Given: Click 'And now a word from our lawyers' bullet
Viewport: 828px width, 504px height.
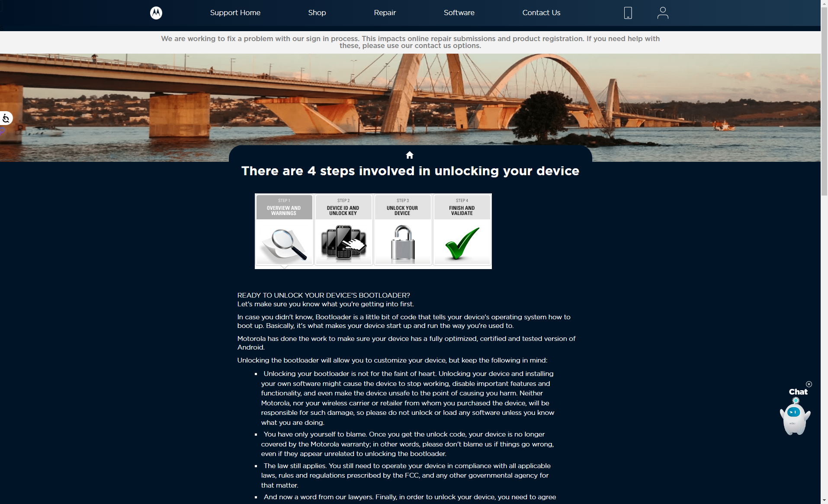Looking at the screenshot, I should [409, 497].
